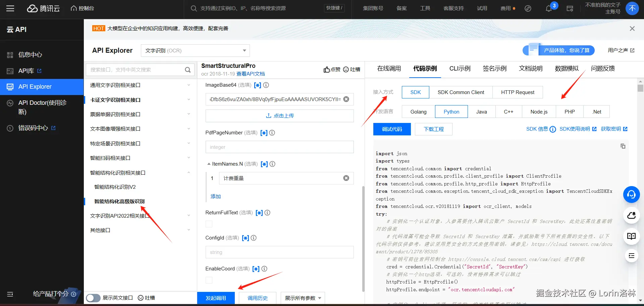644x306 pixels.
Task: Check the EnableCoord checkbox
Action: (x=209, y=280)
